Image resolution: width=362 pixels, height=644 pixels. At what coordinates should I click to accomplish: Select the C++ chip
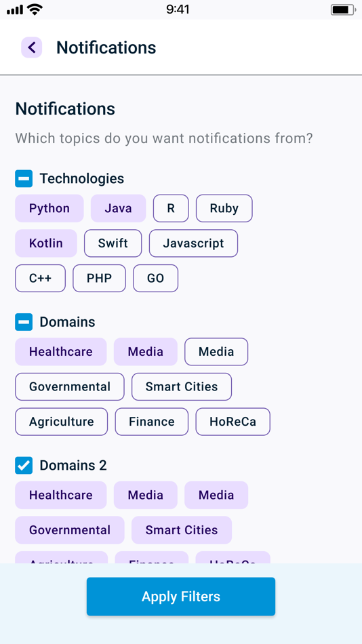point(40,278)
